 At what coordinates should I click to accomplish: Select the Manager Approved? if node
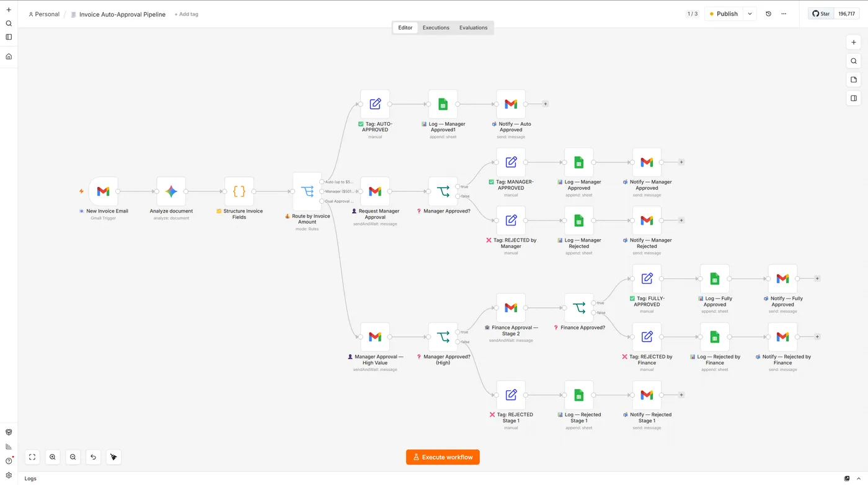(443, 191)
